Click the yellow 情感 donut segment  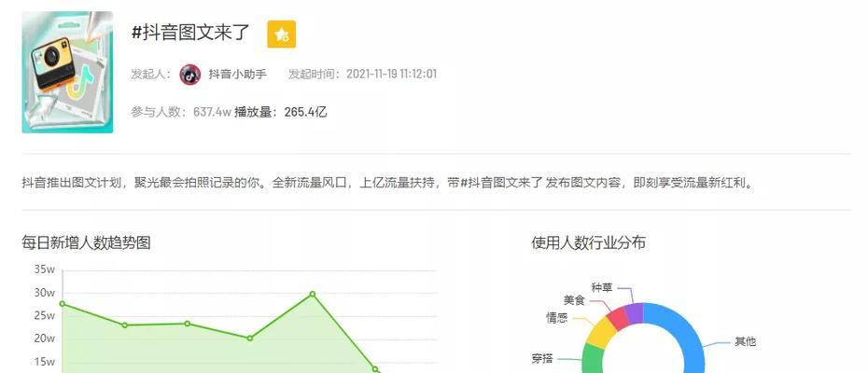[x=601, y=334]
